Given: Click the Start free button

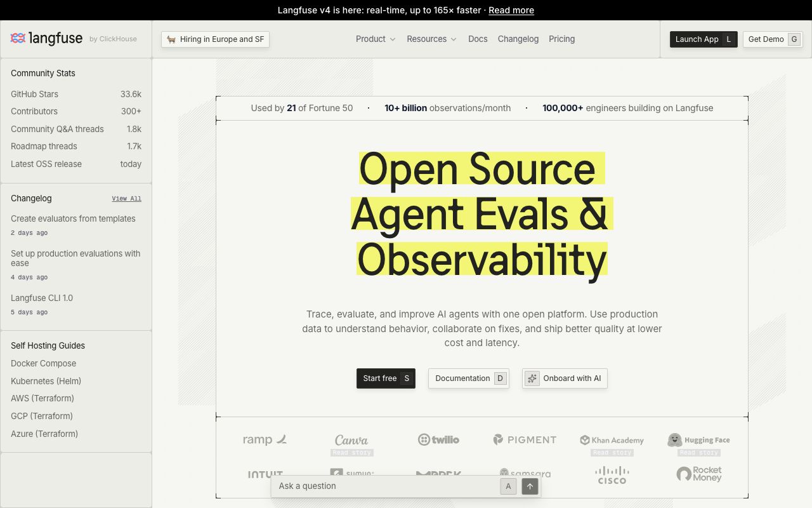Looking at the screenshot, I should pyautogui.click(x=386, y=378).
